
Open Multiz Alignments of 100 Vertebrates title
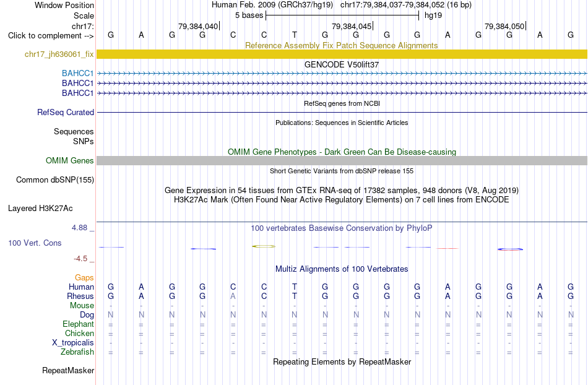342,269
